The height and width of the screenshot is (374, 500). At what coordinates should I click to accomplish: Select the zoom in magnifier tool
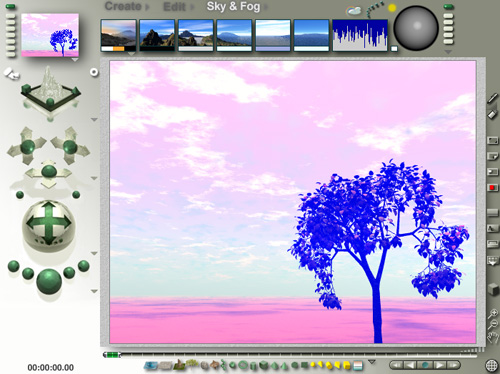point(493,313)
